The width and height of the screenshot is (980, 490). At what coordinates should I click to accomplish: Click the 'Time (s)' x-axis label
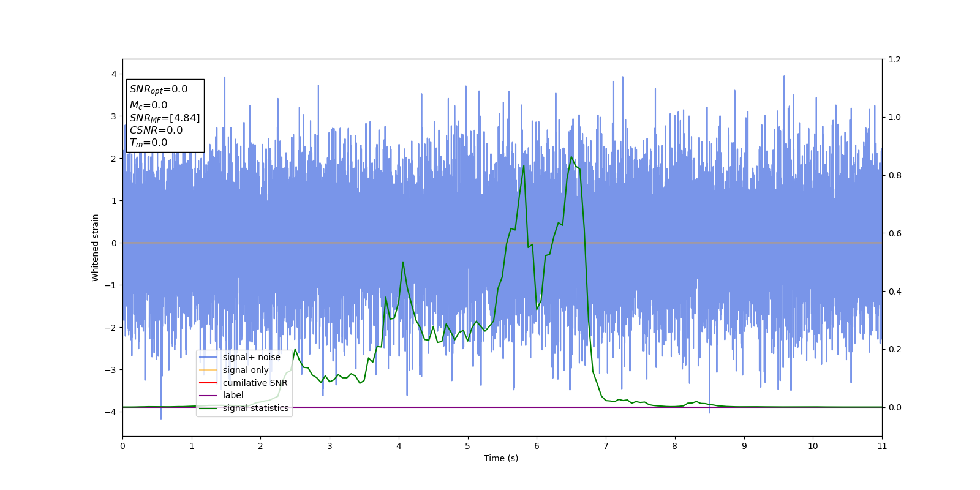point(501,458)
